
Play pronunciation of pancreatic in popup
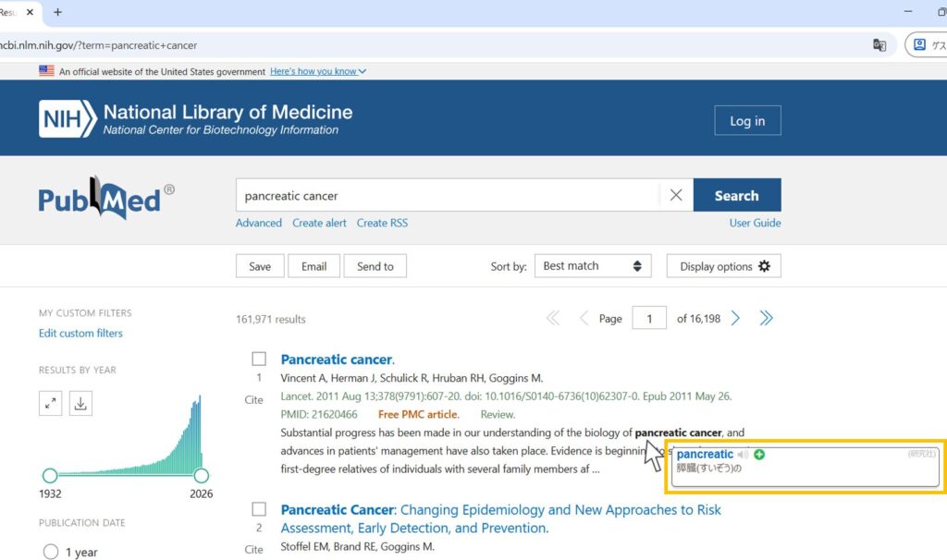click(743, 455)
